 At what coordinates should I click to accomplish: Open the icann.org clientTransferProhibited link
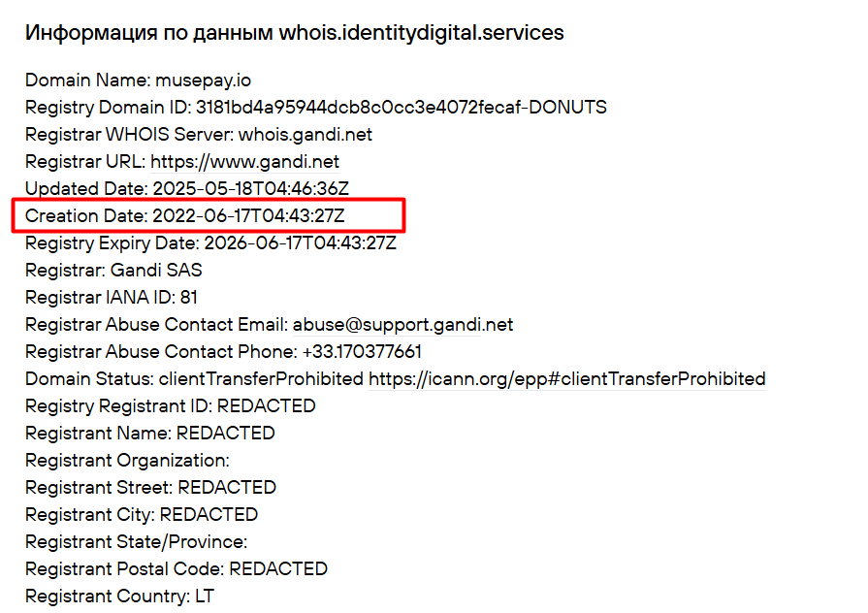[x=566, y=379]
